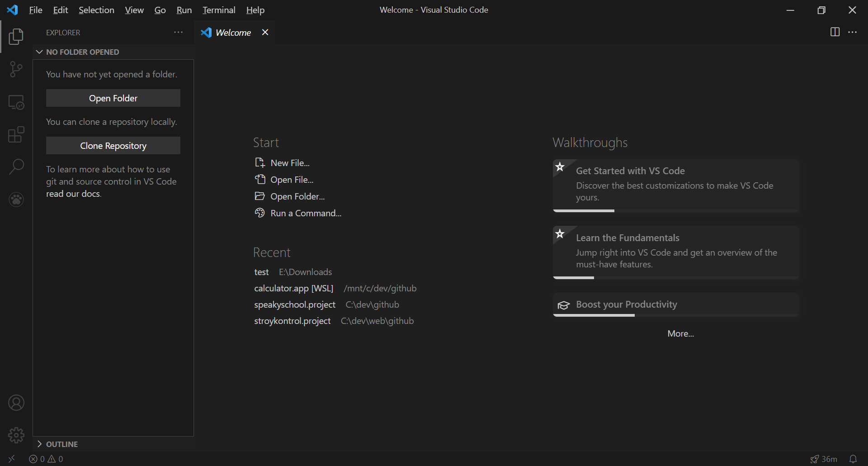Open the Explorer view in activity bar
The image size is (868, 466).
16,37
